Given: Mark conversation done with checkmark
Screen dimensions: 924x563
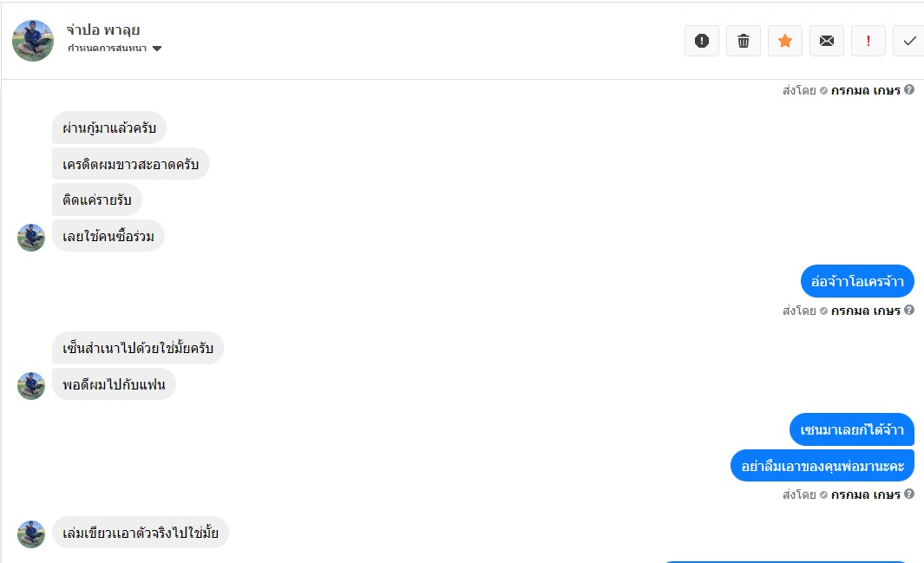Looking at the screenshot, I should tap(909, 41).
